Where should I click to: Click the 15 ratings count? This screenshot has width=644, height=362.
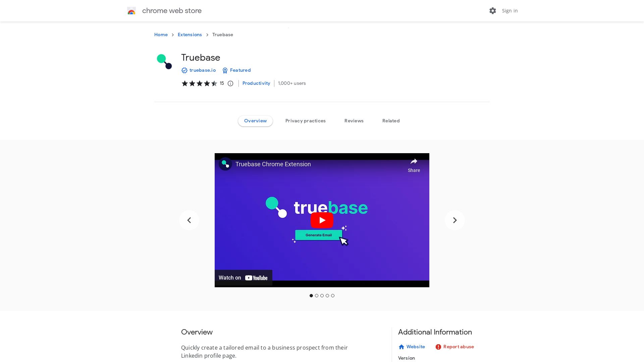[222, 83]
